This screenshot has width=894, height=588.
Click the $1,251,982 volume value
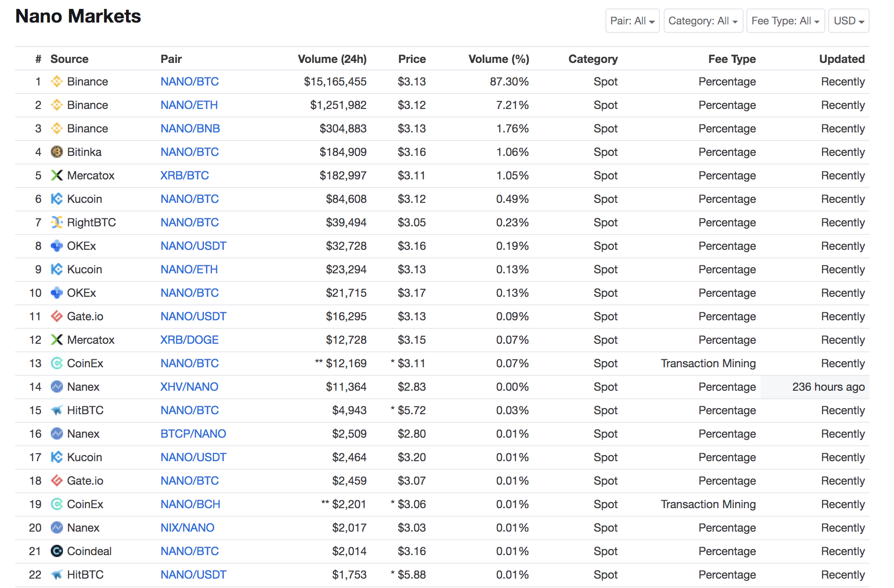338,105
